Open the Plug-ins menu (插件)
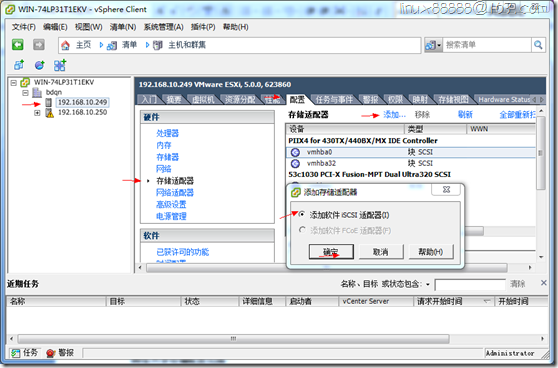 [x=203, y=27]
